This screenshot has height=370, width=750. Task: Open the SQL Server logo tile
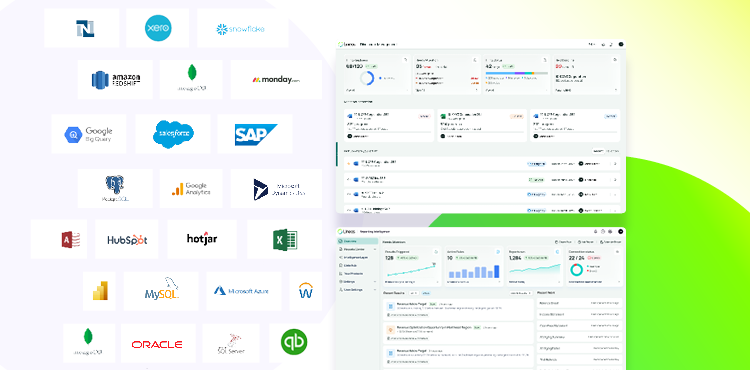[x=231, y=343]
